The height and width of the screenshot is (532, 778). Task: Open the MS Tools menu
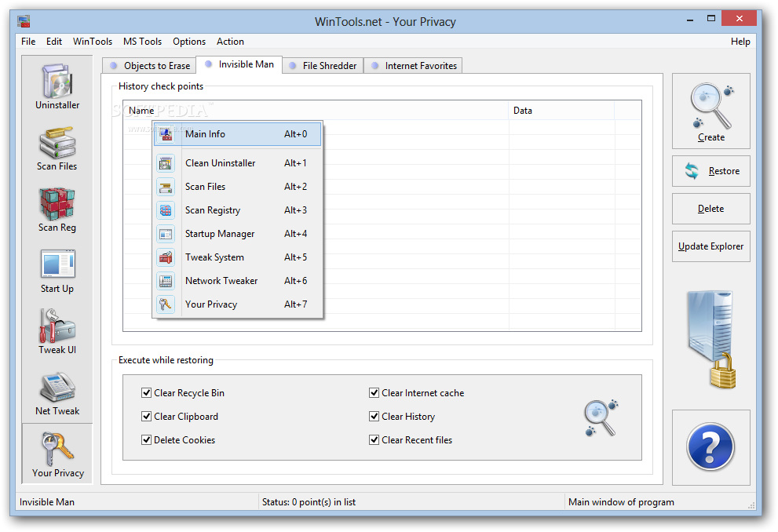[142, 42]
